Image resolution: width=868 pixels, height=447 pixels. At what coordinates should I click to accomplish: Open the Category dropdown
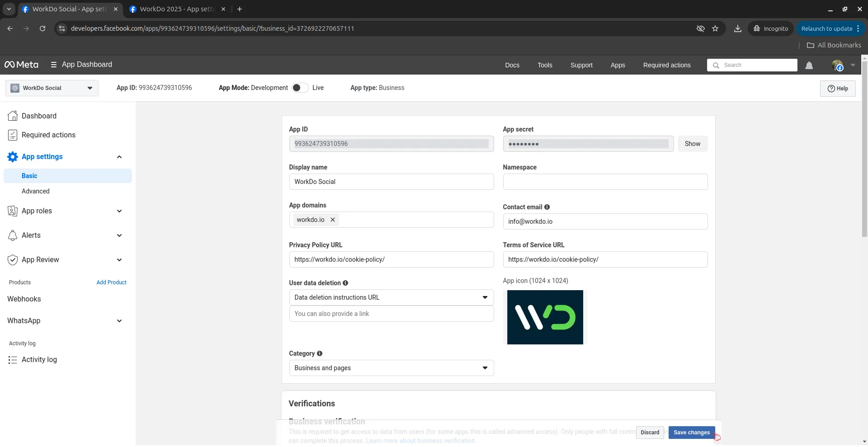(392, 368)
